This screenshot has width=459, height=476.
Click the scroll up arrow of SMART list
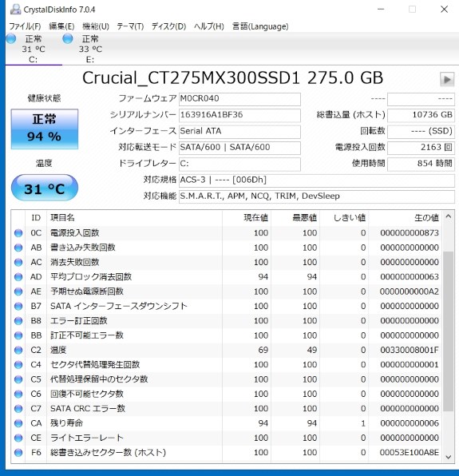449,216
